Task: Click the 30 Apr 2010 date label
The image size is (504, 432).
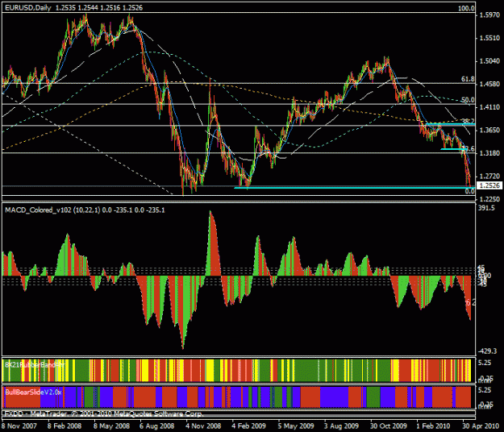Action: (x=481, y=426)
